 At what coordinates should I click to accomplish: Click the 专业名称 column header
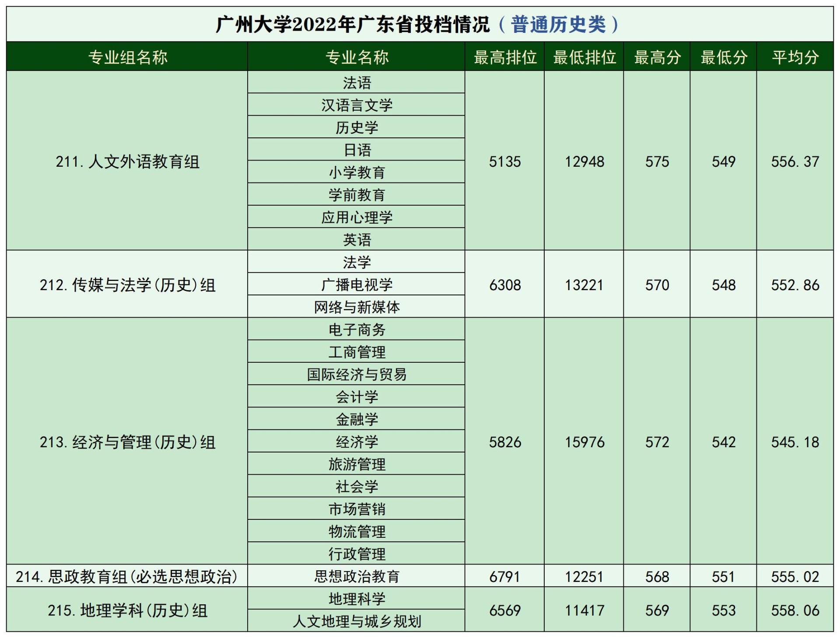356,57
